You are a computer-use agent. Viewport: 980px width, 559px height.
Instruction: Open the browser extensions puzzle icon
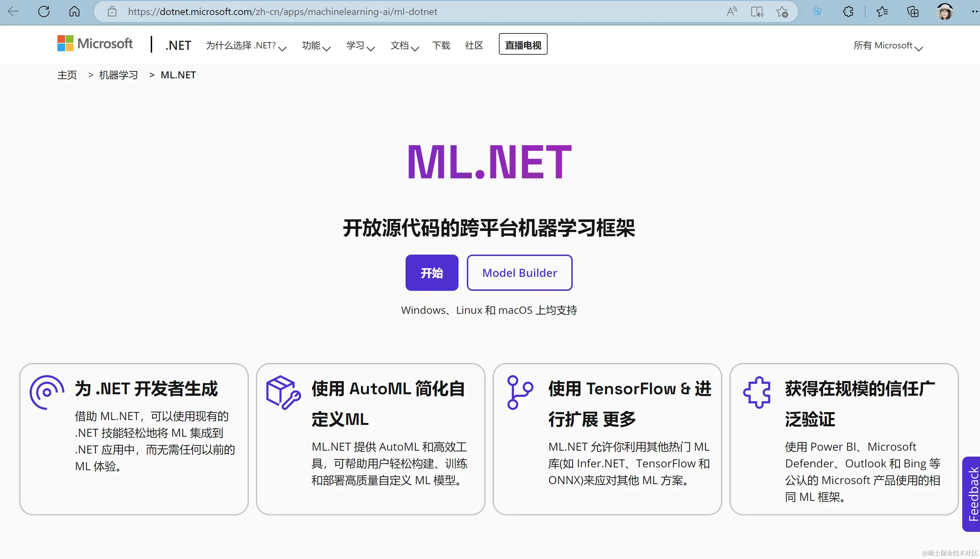(x=848, y=11)
